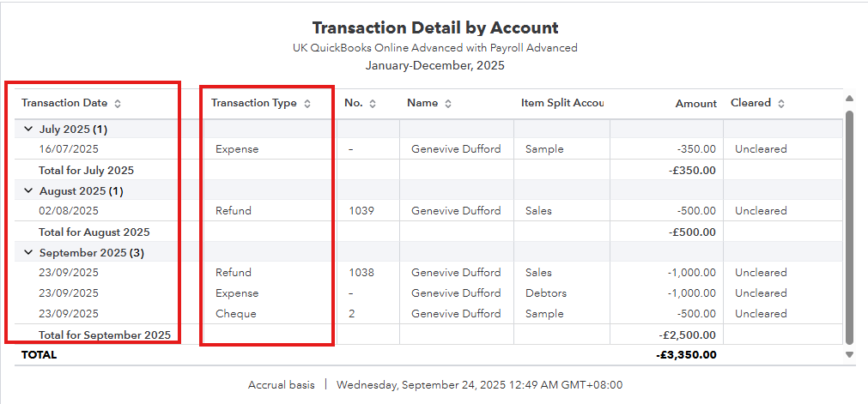Sort by Transaction Date sort icon
The image size is (868, 404).
tap(118, 104)
